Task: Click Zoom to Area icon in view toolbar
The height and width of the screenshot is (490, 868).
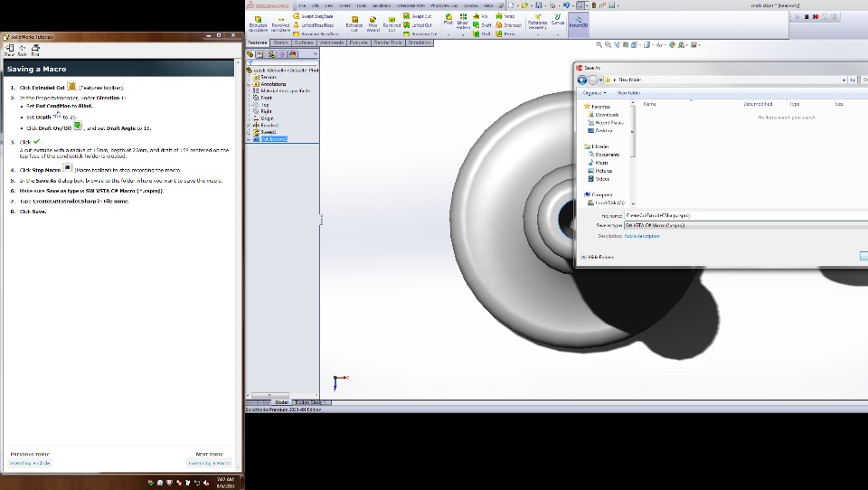Action: tap(608, 45)
